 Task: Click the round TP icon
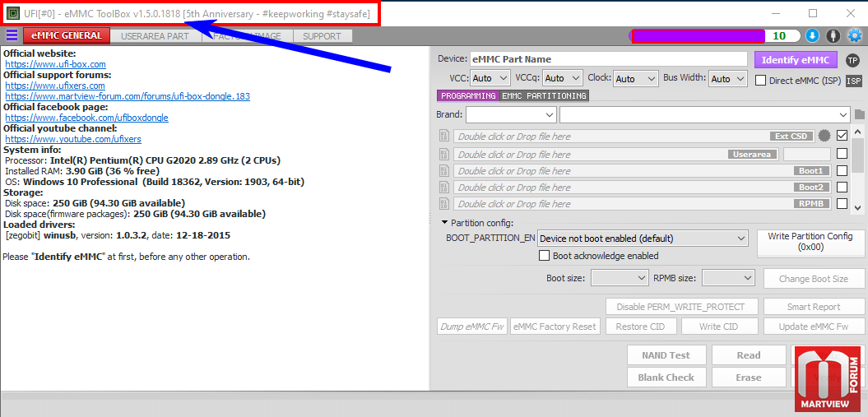coord(852,60)
